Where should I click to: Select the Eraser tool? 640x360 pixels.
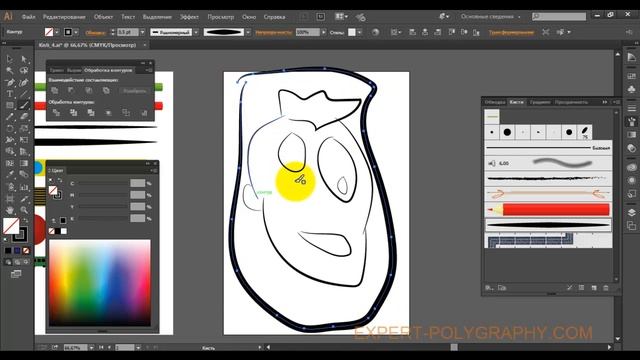[24, 117]
